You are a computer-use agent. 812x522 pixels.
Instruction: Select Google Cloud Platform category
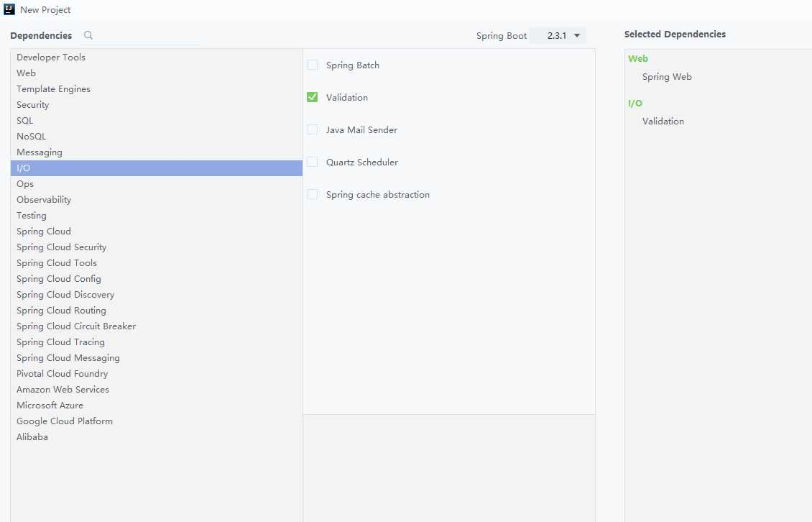point(157,421)
